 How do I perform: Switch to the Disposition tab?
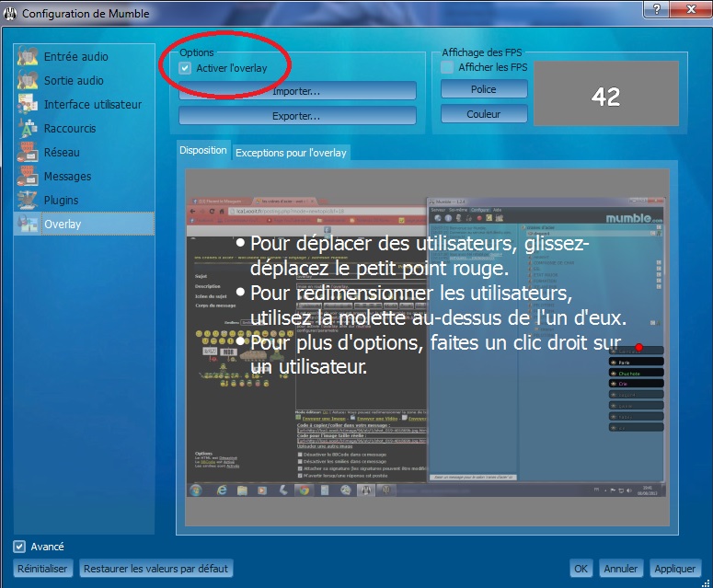pyautogui.click(x=202, y=150)
